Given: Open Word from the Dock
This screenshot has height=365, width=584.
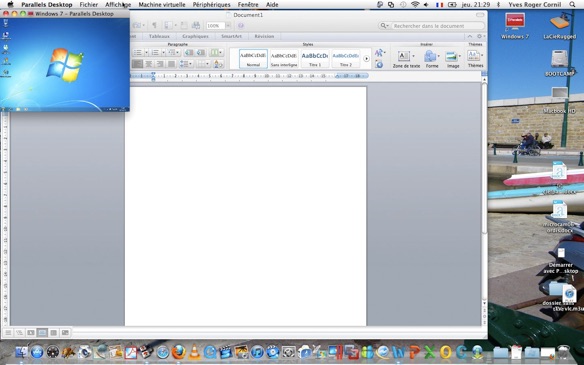Looking at the screenshot, I should pos(398,352).
